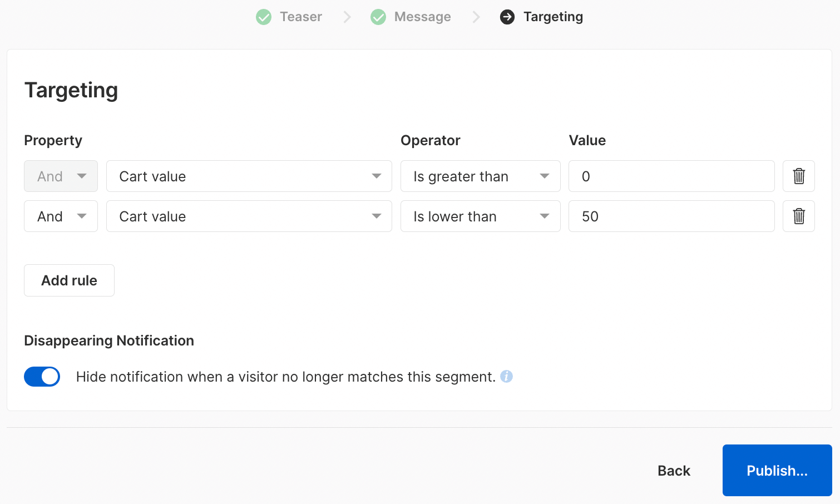Click the Add rule button

[69, 280]
